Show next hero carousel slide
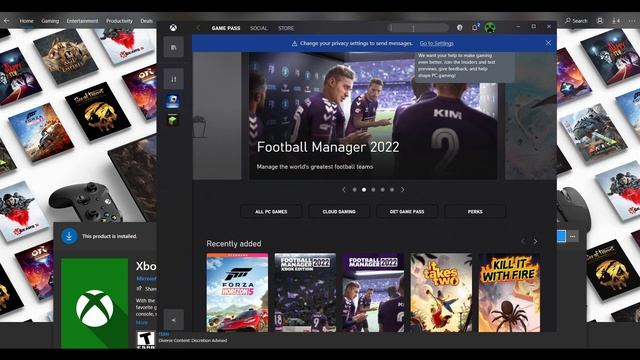The image size is (640, 360). click(402, 189)
